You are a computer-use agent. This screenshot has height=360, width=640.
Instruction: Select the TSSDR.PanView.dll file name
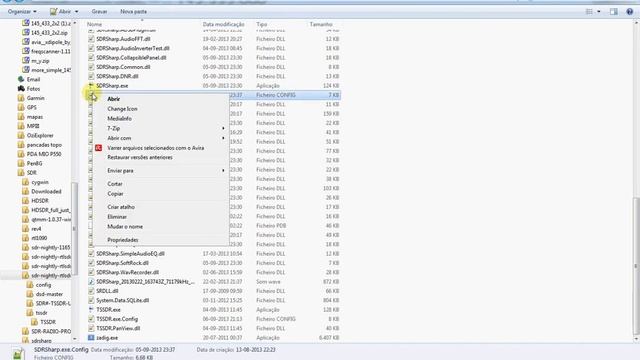[118, 328]
